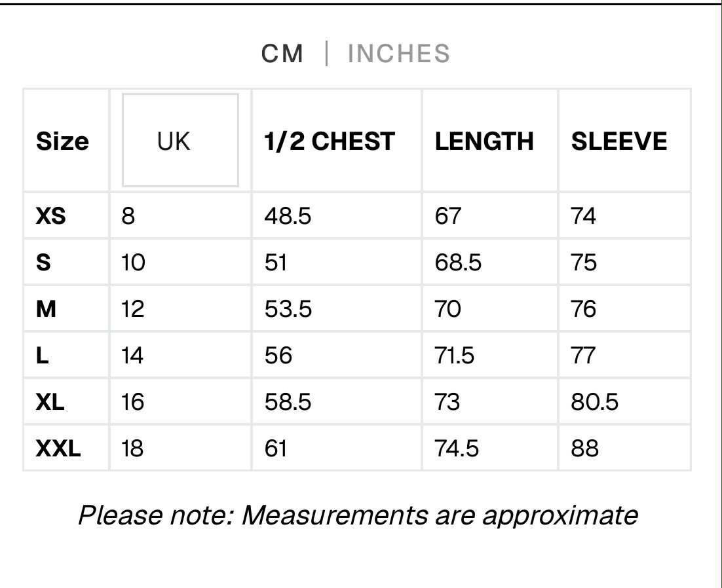Select the S size row label
This screenshot has height=588, width=722.
click(43, 262)
